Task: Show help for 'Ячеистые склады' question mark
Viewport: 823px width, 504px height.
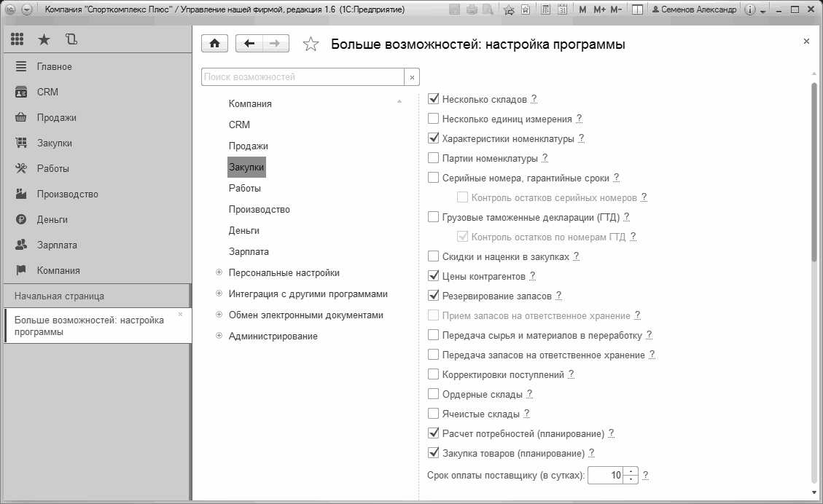Action: coord(527,414)
